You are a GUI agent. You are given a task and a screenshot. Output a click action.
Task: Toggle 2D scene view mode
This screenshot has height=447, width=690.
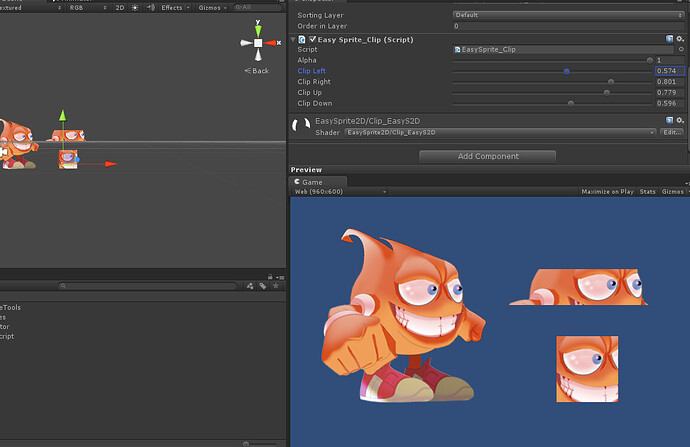(120, 7)
